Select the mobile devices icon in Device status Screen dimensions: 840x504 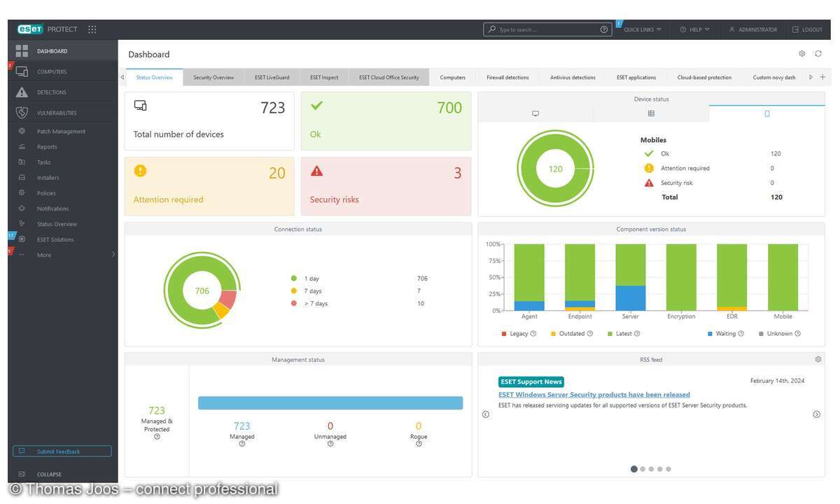(767, 113)
